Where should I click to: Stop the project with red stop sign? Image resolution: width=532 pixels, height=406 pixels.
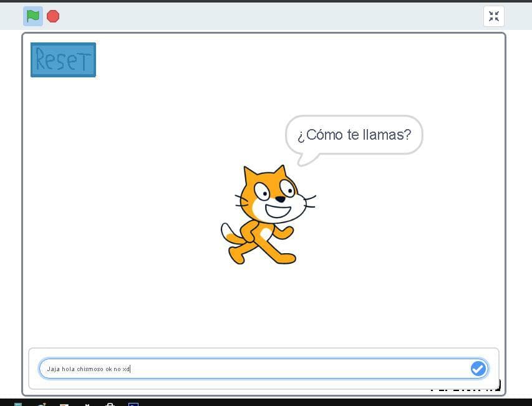(x=53, y=16)
